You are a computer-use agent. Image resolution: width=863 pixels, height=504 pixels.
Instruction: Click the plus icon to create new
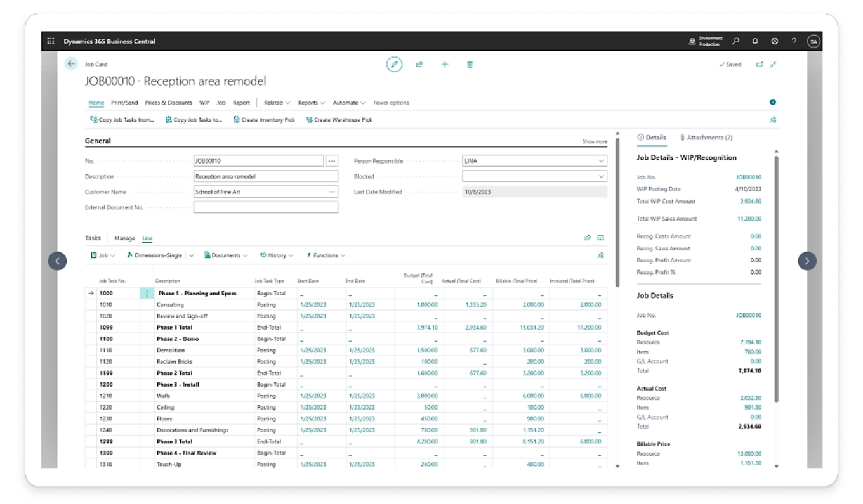(445, 65)
